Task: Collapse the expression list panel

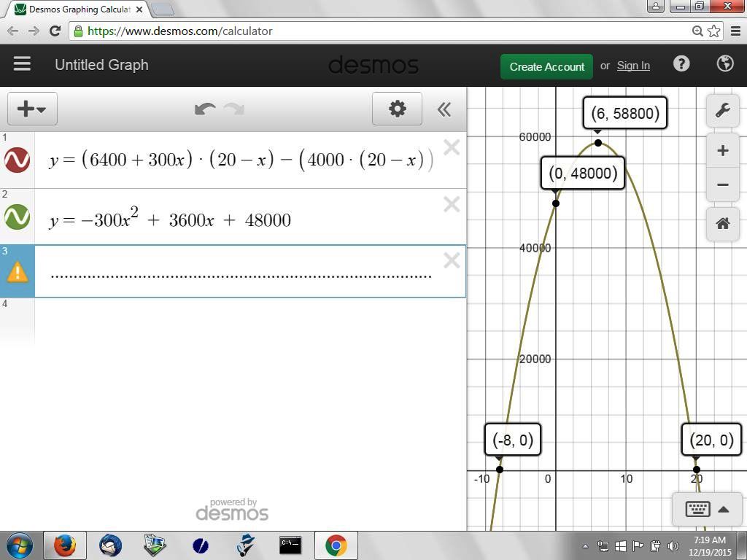Action: pos(444,109)
